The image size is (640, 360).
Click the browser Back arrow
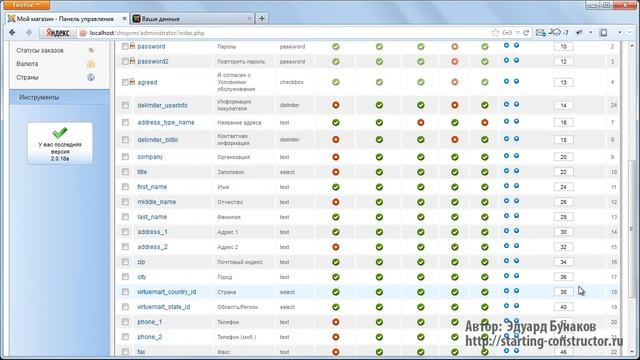(12, 33)
